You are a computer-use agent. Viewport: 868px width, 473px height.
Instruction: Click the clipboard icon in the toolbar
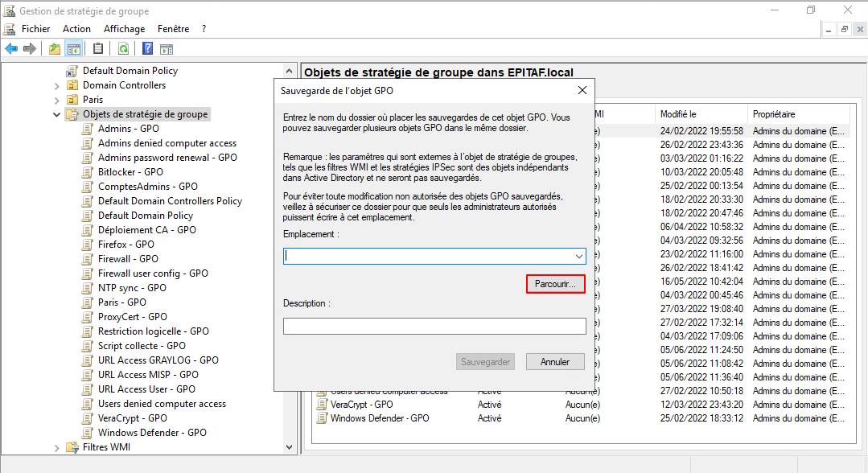point(98,49)
